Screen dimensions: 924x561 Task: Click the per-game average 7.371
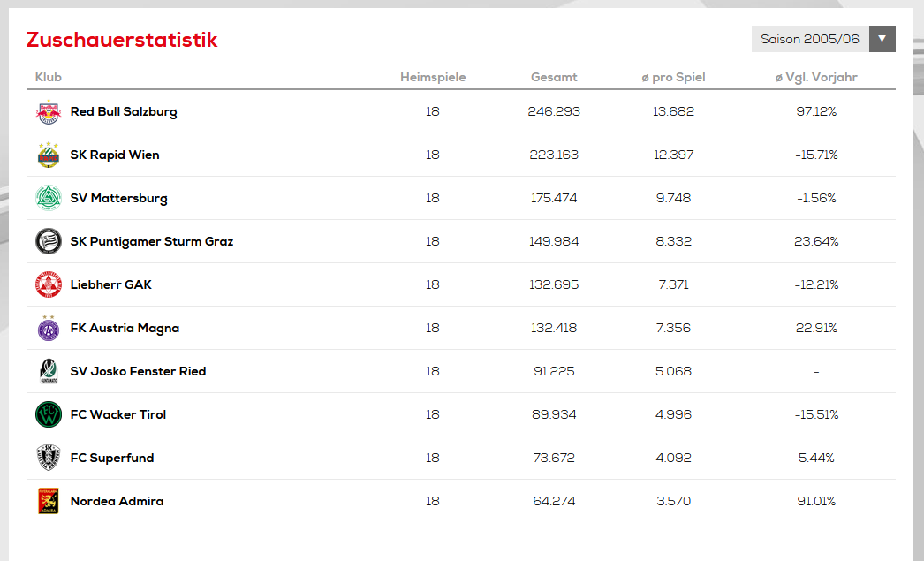pyautogui.click(x=673, y=284)
